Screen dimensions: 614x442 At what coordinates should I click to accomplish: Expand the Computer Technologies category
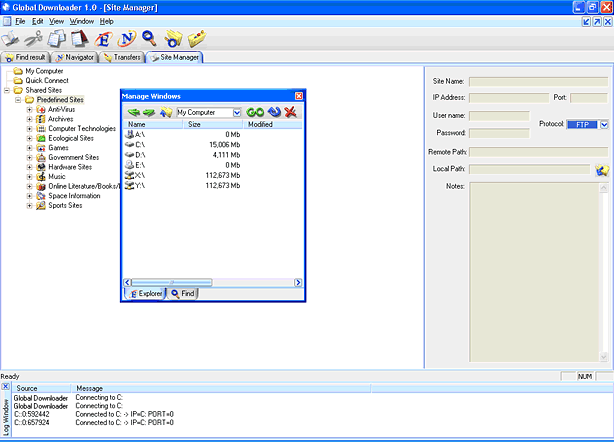click(29, 128)
